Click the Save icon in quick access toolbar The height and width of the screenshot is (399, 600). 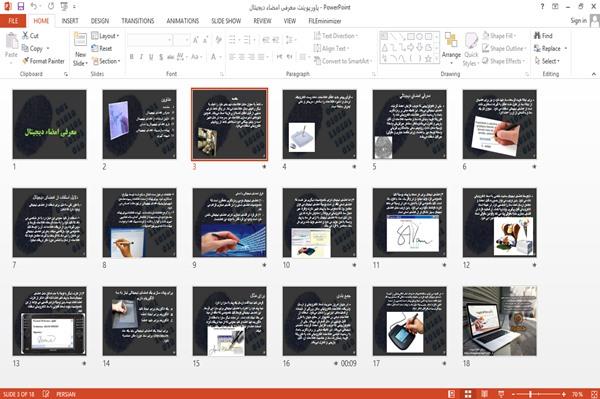[20, 7]
